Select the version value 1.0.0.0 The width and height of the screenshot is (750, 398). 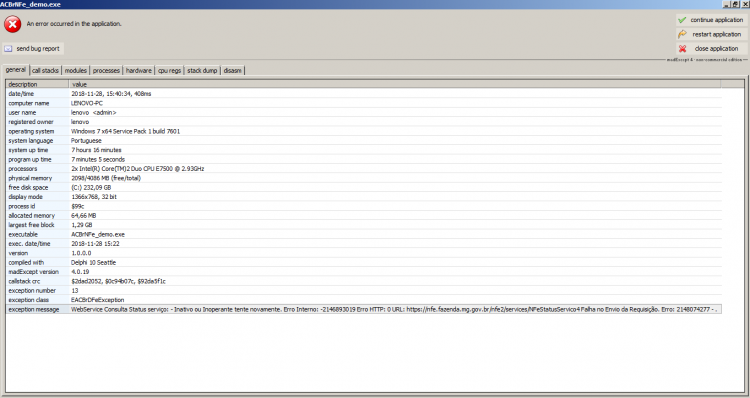point(81,253)
